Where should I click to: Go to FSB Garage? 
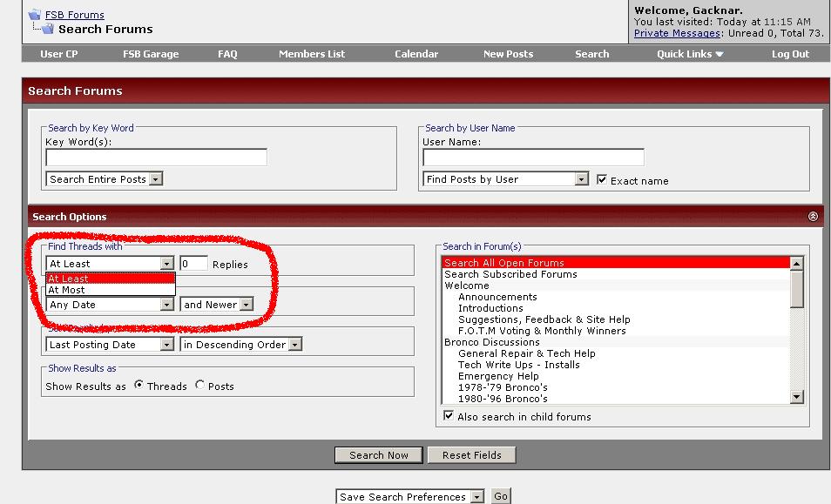click(x=151, y=54)
